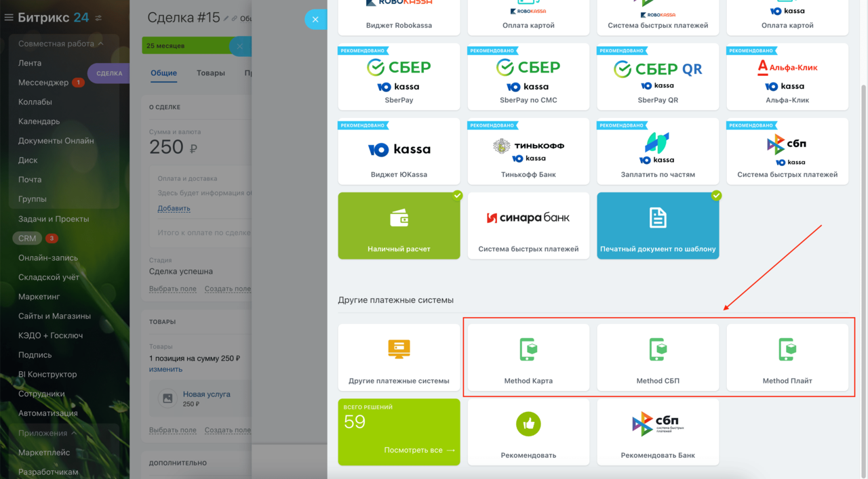Click Выбрать поле under Стадия
The width and height of the screenshot is (868, 479).
(x=173, y=289)
